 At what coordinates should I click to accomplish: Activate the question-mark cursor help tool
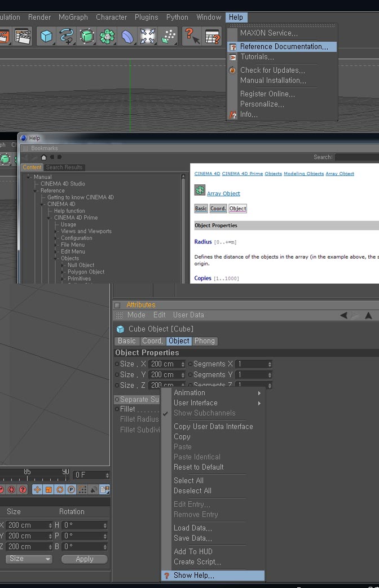pyautogui.click(x=192, y=37)
